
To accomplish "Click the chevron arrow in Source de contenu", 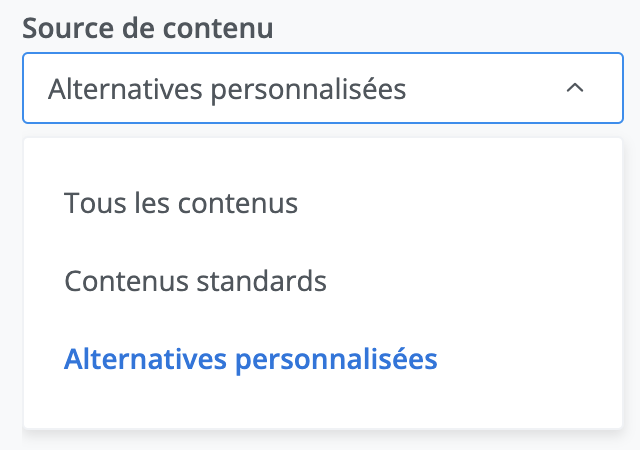I will [574, 89].
